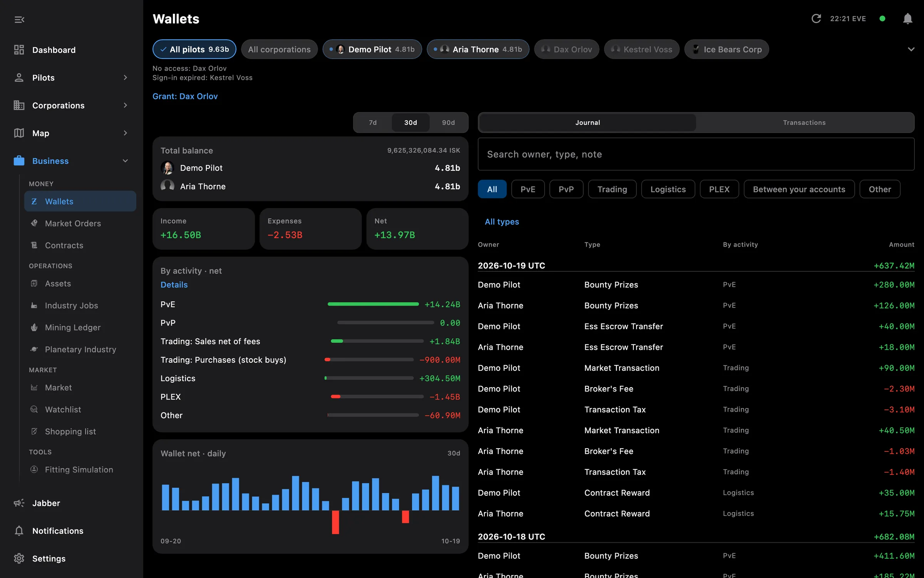Viewport: 924px width, 578px height.
Task: Open the All types dropdown
Action: point(502,222)
